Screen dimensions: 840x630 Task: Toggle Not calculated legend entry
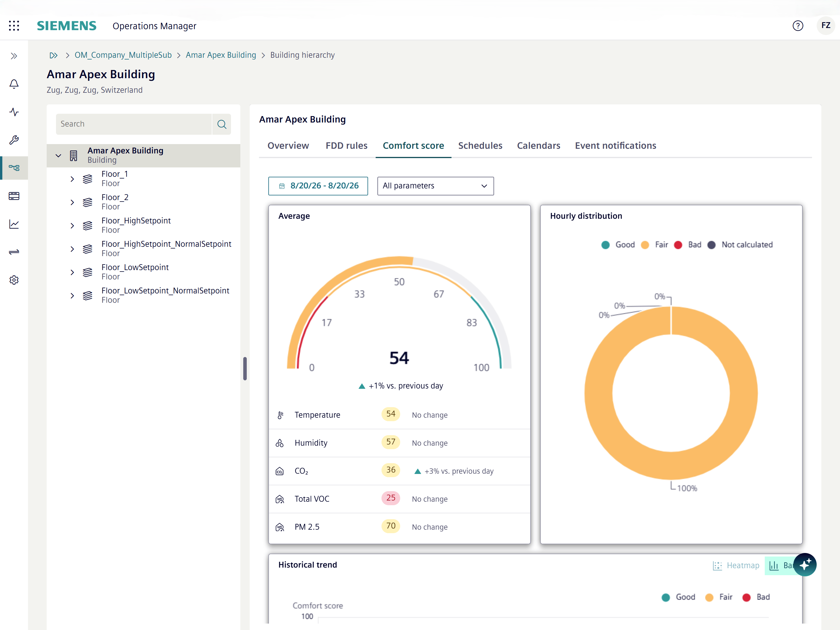tap(740, 245)
